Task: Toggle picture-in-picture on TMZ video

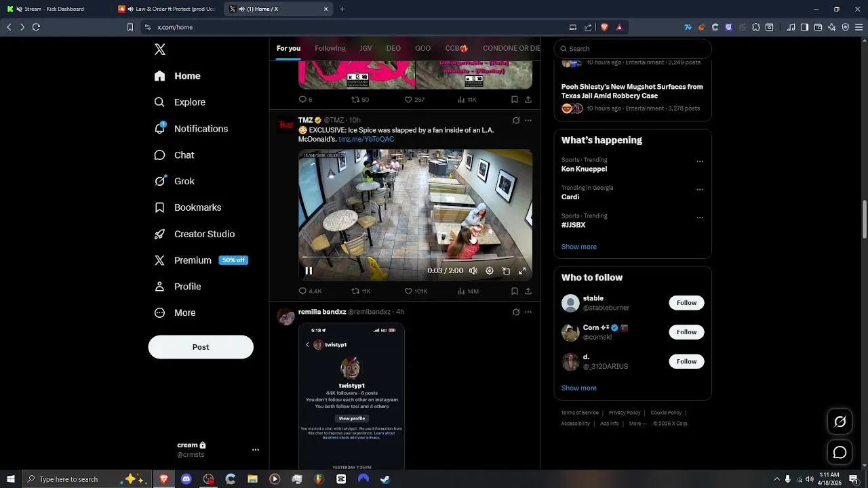Action: tap(506, 271)
